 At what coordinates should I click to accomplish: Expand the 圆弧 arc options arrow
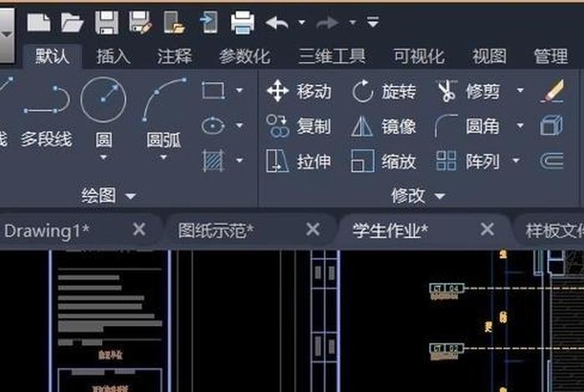[164, 158]
